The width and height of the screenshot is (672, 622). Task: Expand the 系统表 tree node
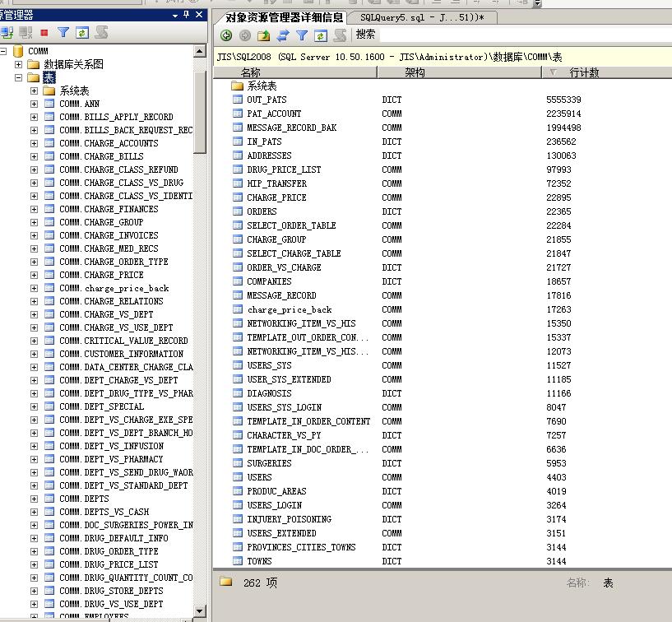pyautogui.click(x=34, y=91)
